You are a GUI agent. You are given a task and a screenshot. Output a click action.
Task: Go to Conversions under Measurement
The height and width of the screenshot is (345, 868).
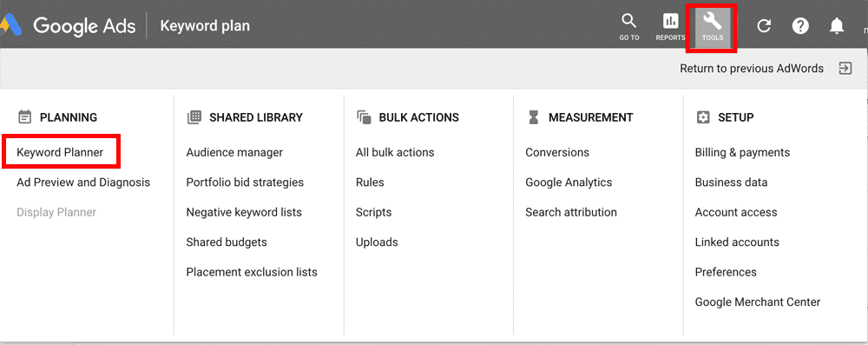557,152
